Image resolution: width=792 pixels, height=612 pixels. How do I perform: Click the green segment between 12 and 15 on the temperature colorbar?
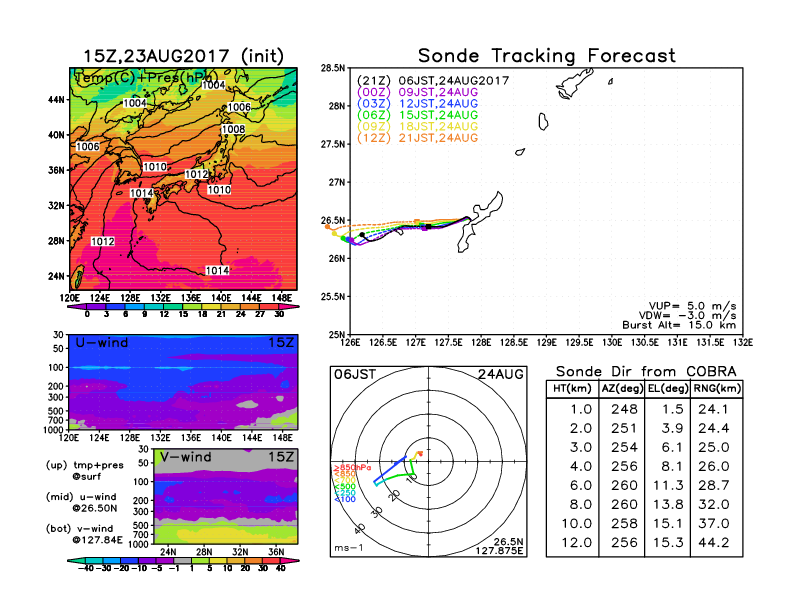click(x=173, y=307)
